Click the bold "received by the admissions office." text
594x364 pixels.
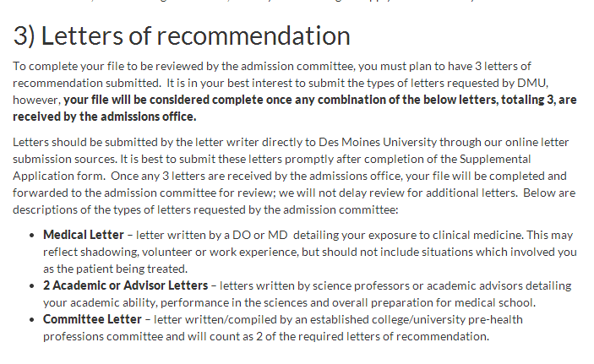[x=105, y=117]
